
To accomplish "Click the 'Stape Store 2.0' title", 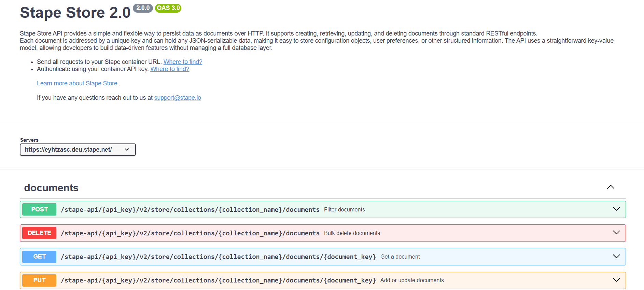I will click(75, 13).
